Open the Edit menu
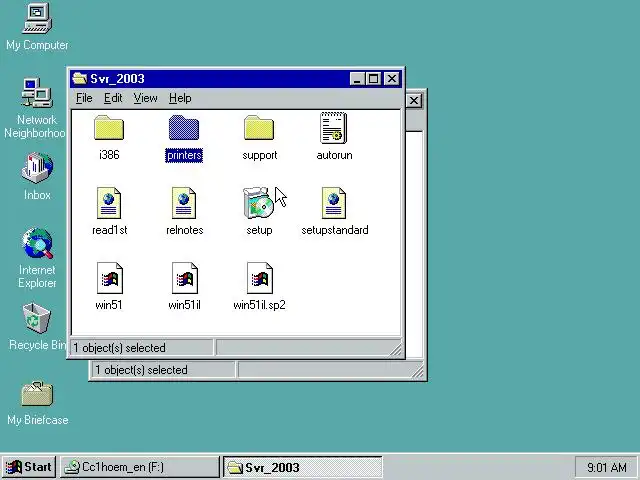 coord(113,98)
